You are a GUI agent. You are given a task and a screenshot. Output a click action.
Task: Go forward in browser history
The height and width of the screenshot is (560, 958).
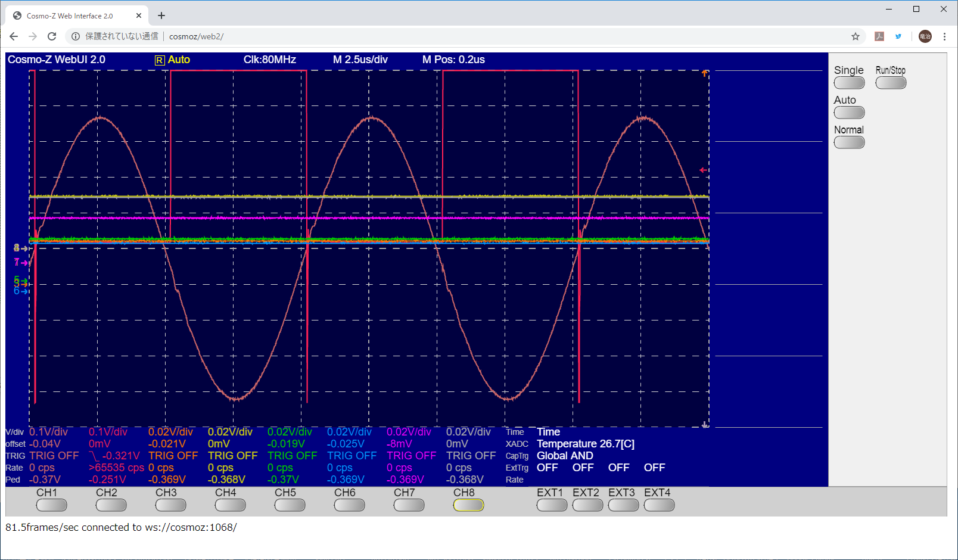[33, 36]
